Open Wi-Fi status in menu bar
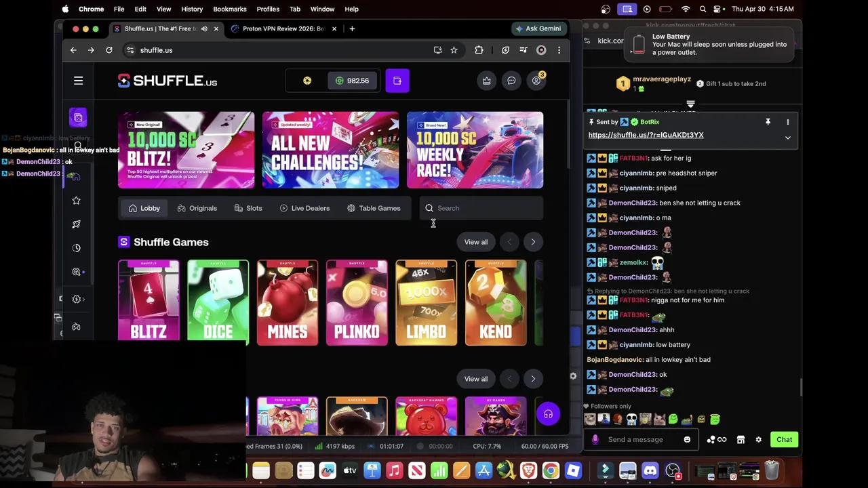The width and height of the screenshot is (868, 488). 686,9
